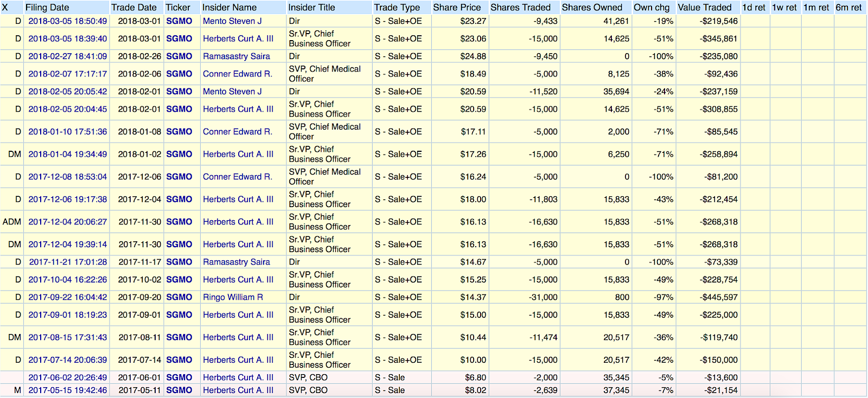The image size is (868, 398).
Task: Open filing dated 2017-05-15 19:42:46
Action: coord(68,390)
